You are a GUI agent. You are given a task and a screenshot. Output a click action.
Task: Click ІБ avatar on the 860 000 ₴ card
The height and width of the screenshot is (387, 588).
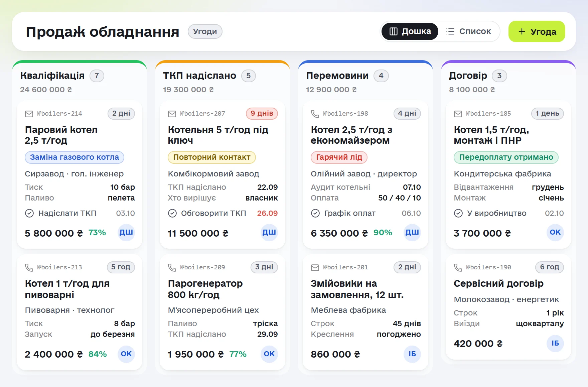[x=412, y=354]
